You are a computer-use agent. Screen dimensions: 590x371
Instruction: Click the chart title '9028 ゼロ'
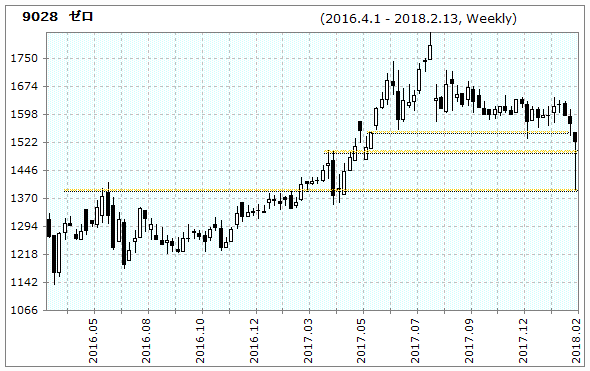coord(58,17)
